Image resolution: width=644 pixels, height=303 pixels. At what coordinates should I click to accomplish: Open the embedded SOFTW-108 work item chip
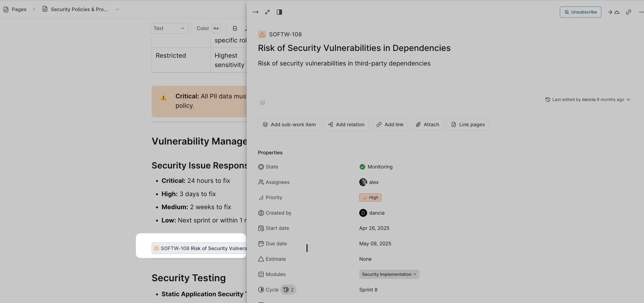(200, 248)
